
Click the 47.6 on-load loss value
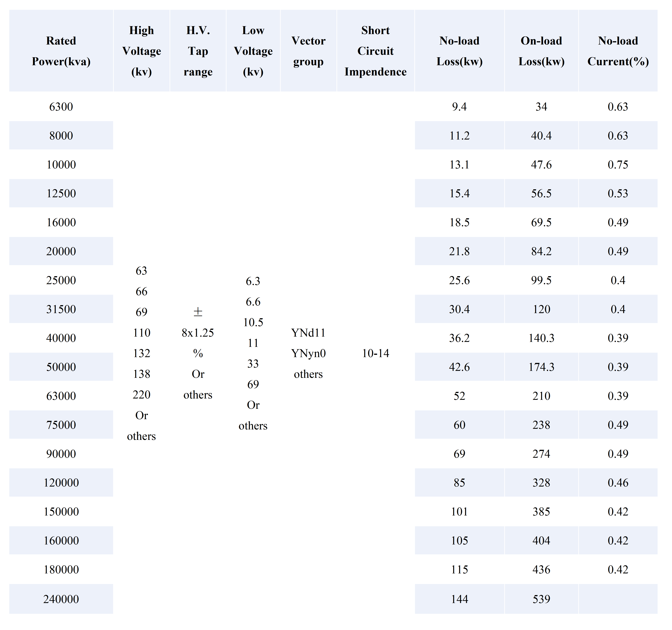click(542, 164)
